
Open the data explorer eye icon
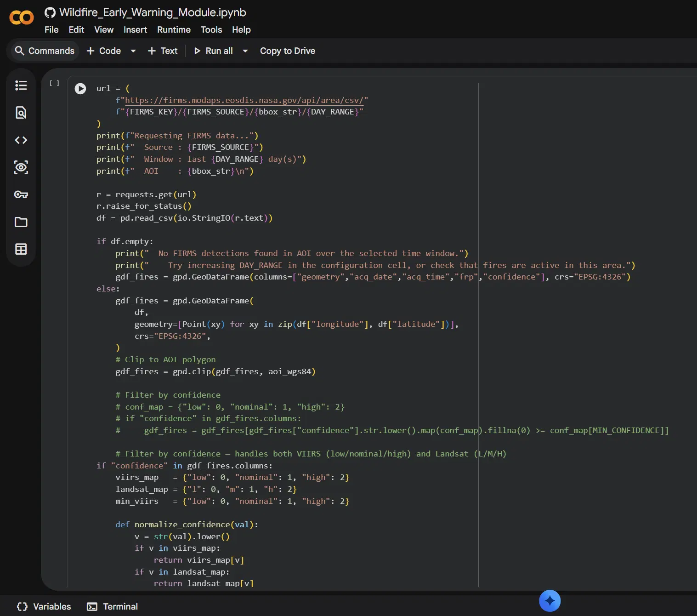(x=21, y=167)
